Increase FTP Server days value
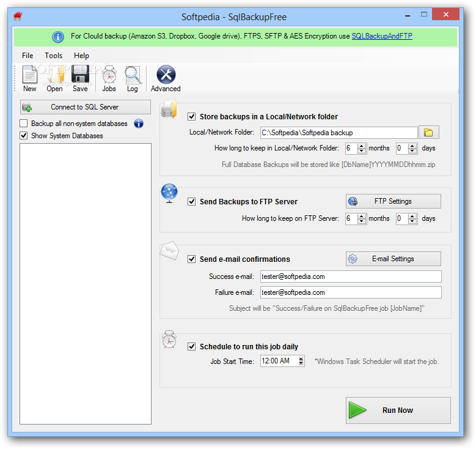 [412, 216]
